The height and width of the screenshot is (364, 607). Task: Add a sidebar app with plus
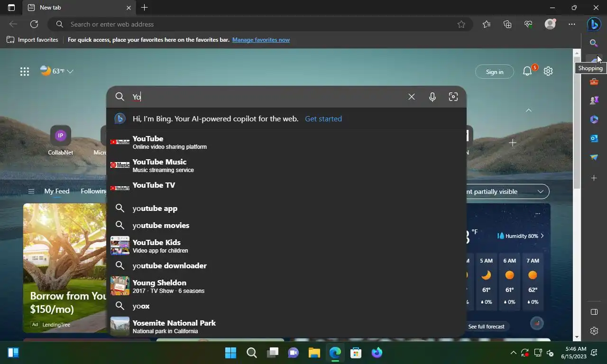pos(594,178)
